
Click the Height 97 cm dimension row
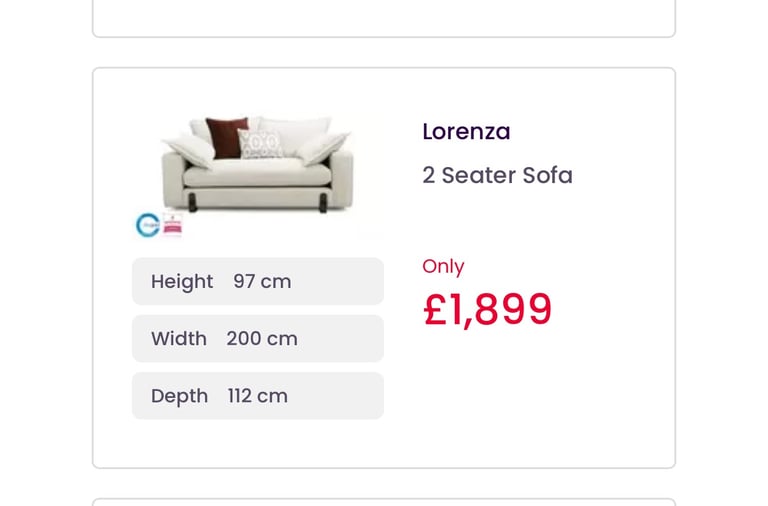point(258,281)
